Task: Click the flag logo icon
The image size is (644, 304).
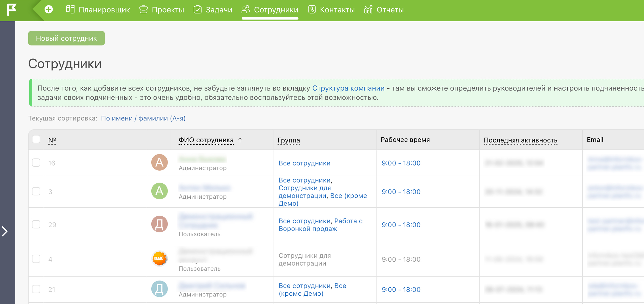Action: click(x=12, y=9)
